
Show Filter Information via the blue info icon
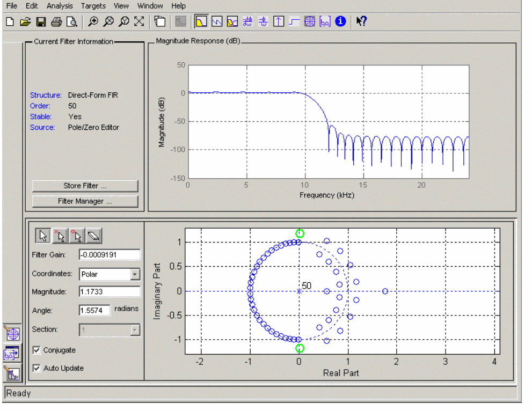340,21
